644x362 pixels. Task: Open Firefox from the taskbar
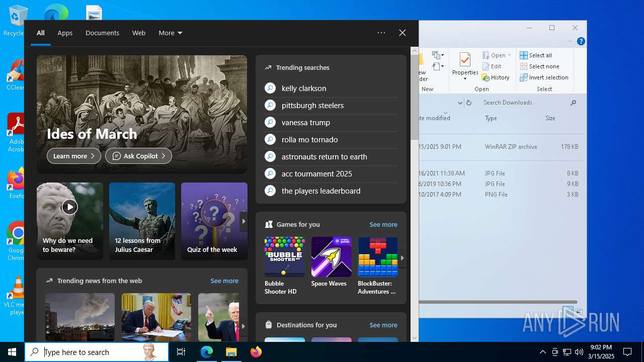click(x=256, y=352)
